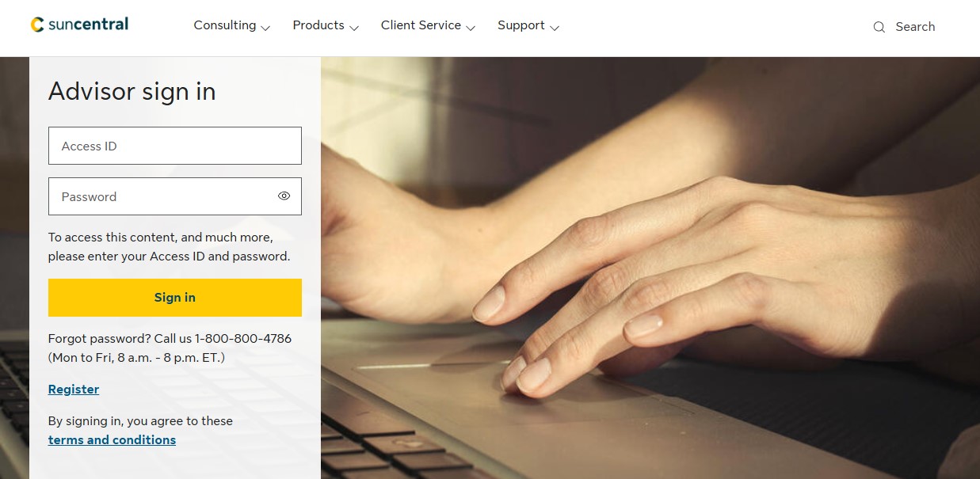The width and height of the screenshot is (980, 479).
Task: Follow the Register link
Action: tap(74, 390)
